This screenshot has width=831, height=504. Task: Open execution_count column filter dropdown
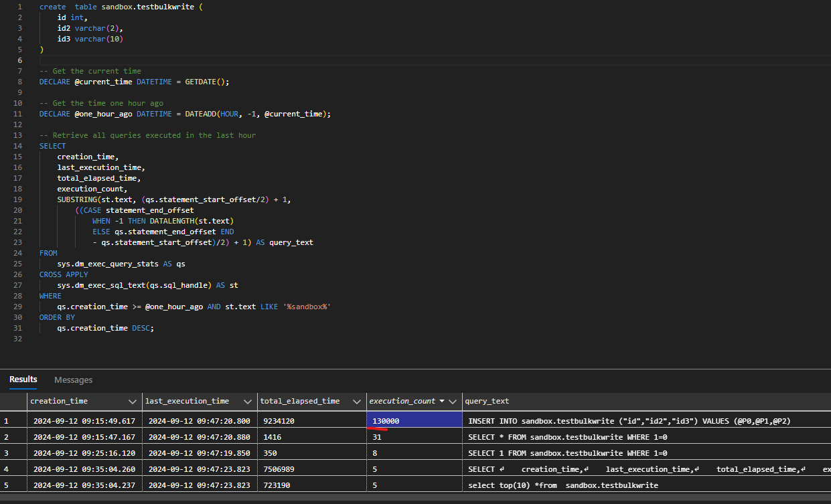[x=453, y=402]
